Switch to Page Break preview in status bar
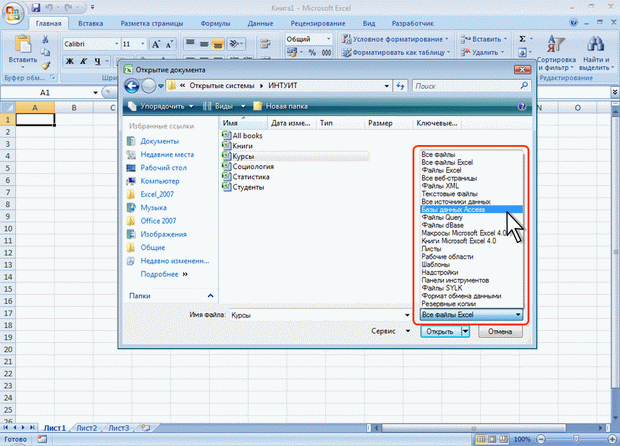 503,439
